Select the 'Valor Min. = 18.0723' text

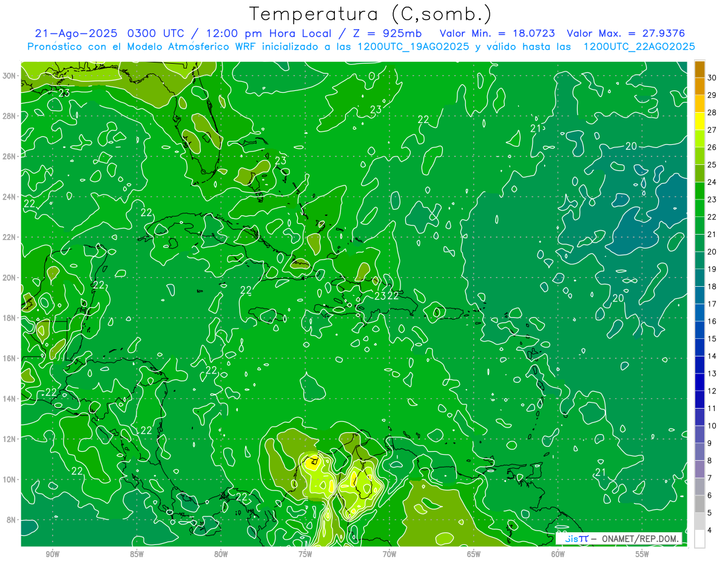point(499,33)
